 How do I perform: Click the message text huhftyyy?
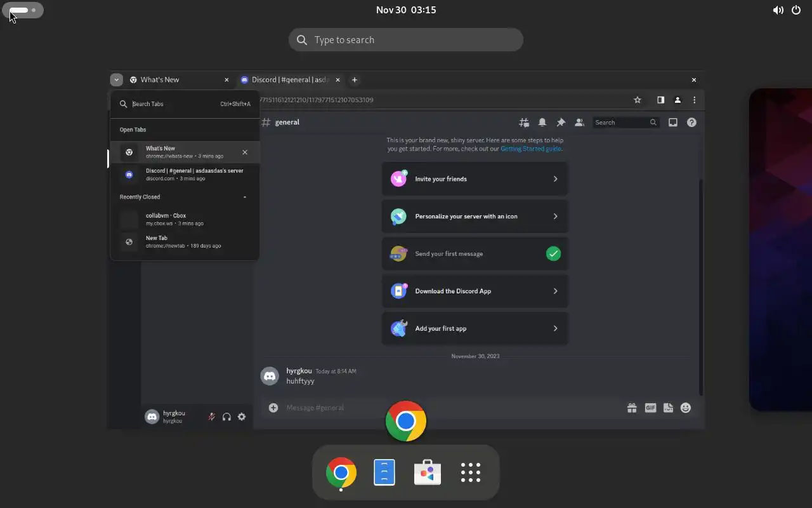(x=300, y=382)
